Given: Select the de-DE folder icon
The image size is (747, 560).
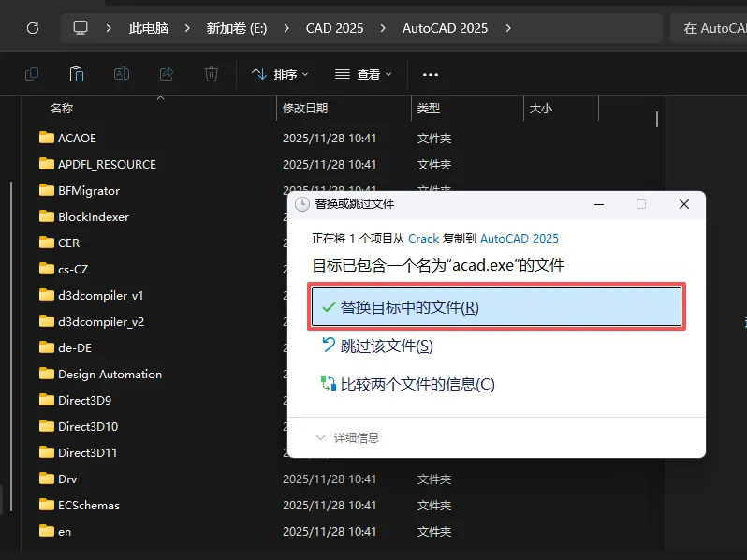Looking at the screenshot, I should [46, 347].
